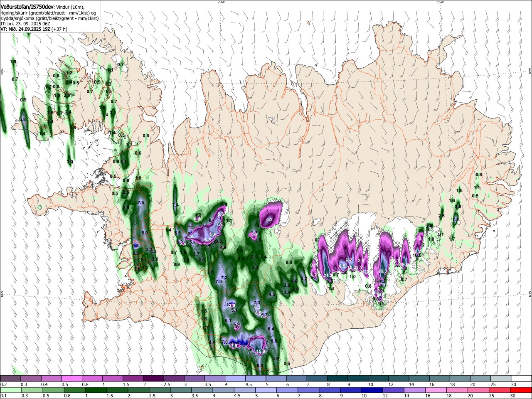Click the valid time 'VT: Mið. 24.09.2025 19Z' line
The image size is (532, 399).
[x=25, y=29]
